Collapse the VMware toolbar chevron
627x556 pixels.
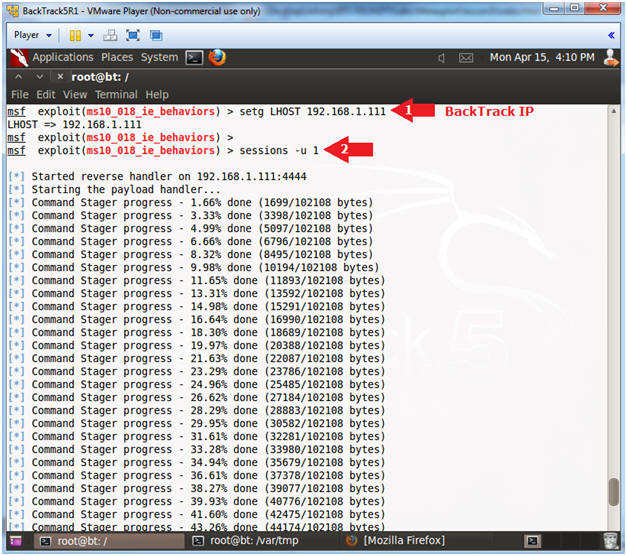point(611,36)
